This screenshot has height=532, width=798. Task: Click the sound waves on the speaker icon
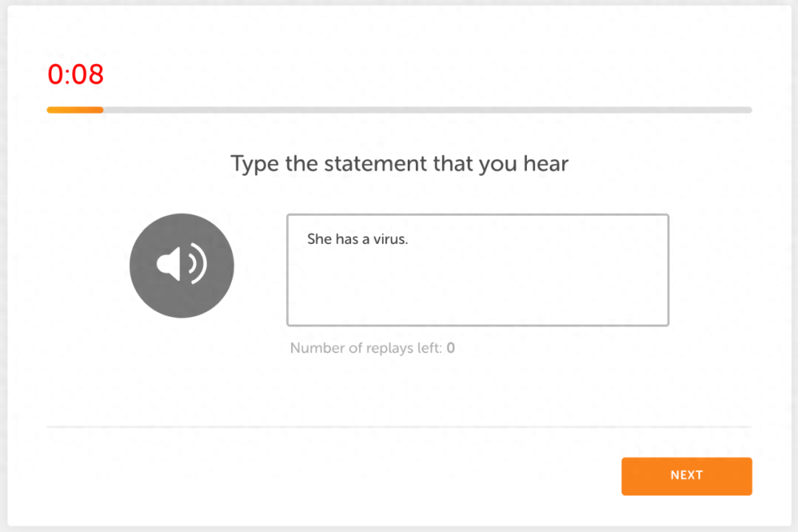coord(197,264)
